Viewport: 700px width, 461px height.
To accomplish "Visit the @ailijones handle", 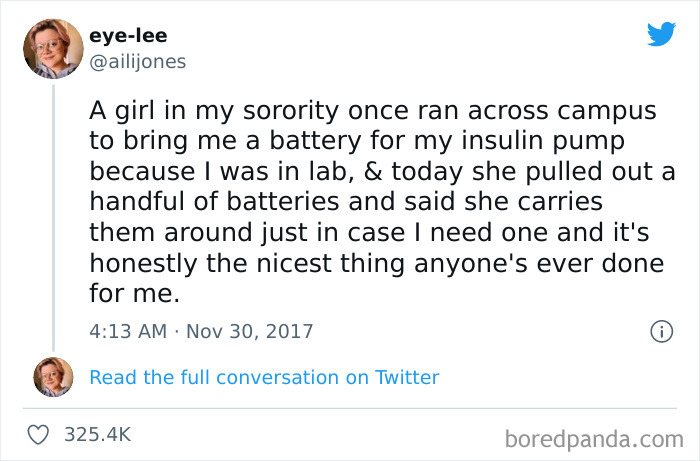I will coord(138,61).
